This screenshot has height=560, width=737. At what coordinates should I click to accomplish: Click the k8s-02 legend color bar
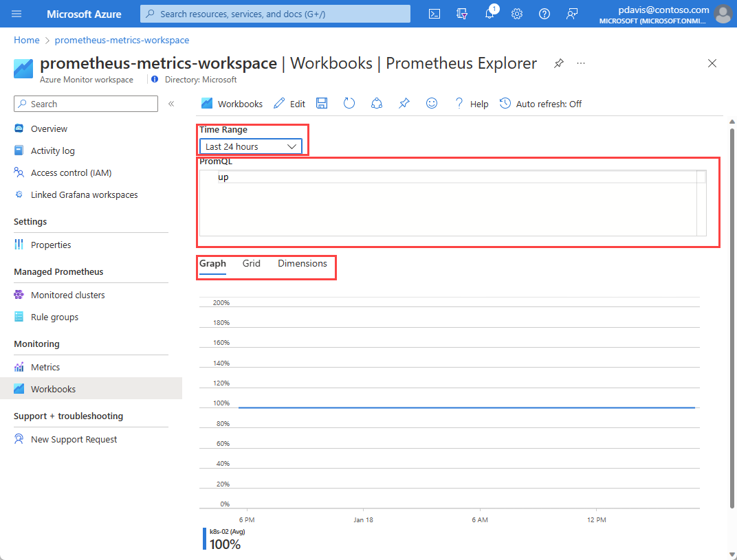(204, 539)
